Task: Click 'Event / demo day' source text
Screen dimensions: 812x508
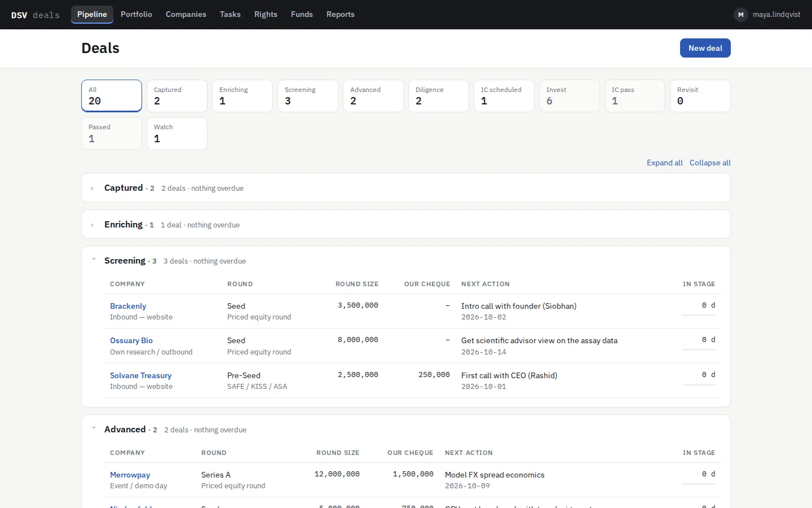Action: (x=139, y=486)
